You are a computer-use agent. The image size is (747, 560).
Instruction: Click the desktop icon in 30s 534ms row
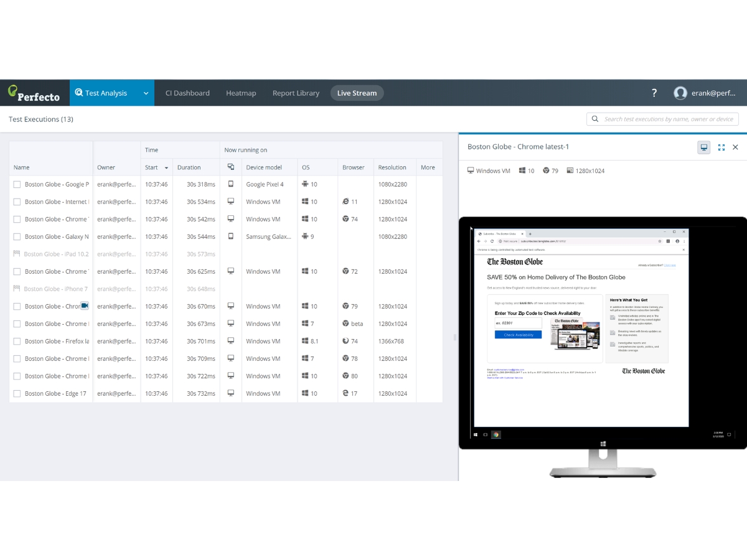click(x=231, y=202)
